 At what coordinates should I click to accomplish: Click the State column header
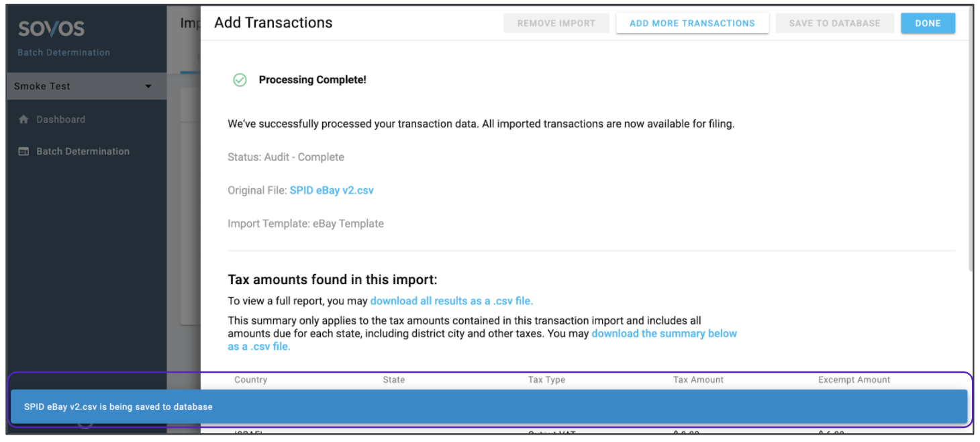click(x=394, y=380)
